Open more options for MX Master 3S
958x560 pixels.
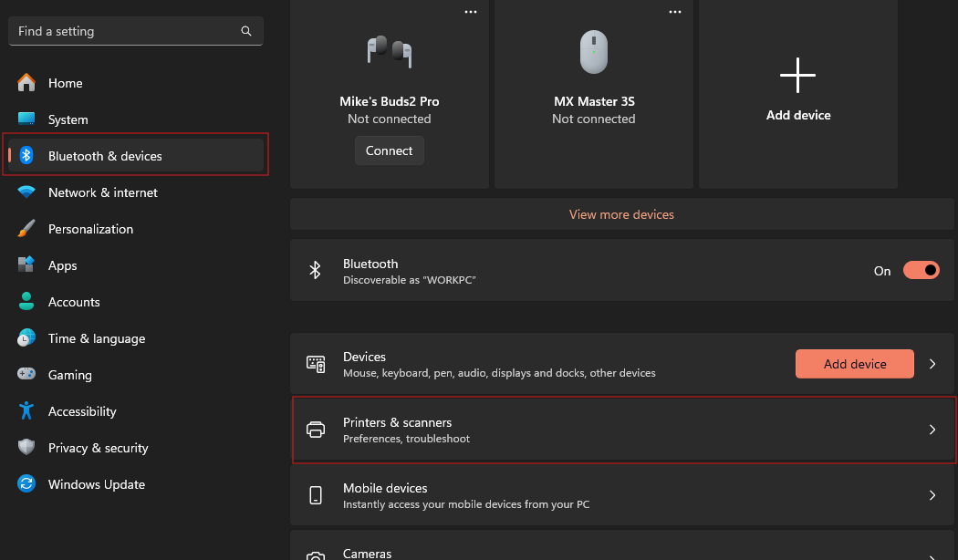675,12
